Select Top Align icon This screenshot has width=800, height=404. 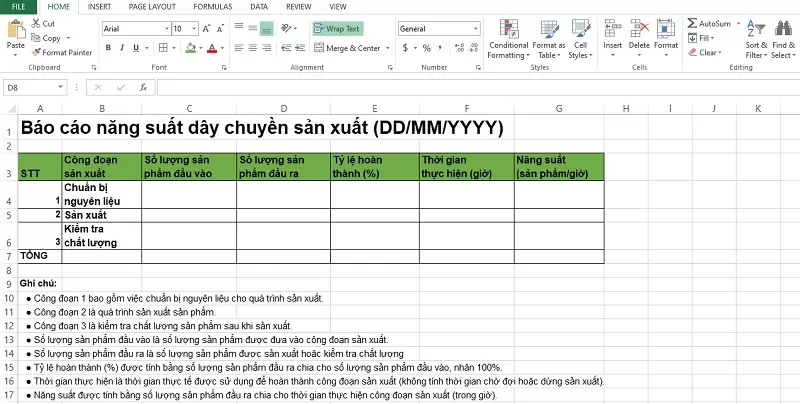click(239, 29)
